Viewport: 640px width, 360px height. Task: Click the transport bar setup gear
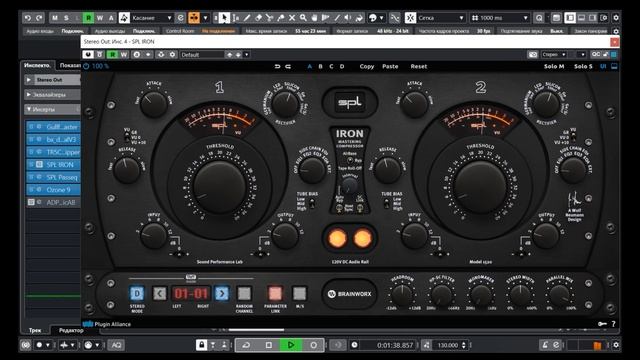click(x=616, y=345)
